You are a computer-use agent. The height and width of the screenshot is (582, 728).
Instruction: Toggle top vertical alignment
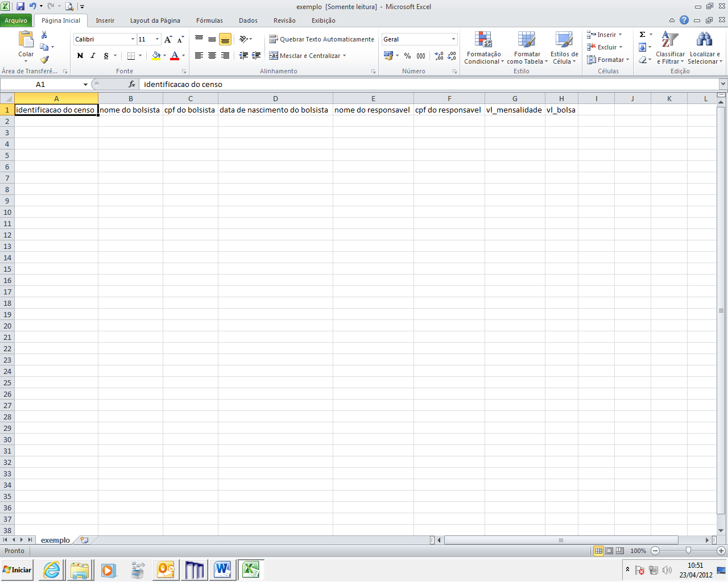pos(199,39)
